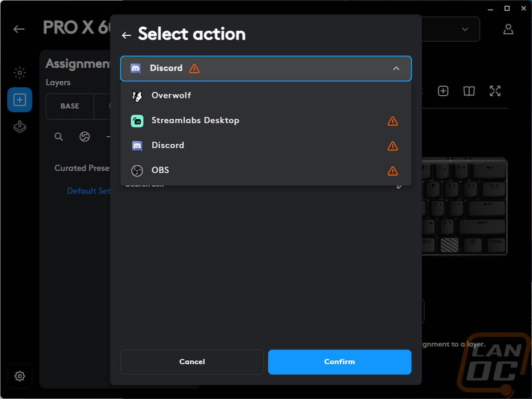The width and height of the screenshot is (532, 399).
Task: Expand the profile dropdown at top
Action: click(465, 29)
